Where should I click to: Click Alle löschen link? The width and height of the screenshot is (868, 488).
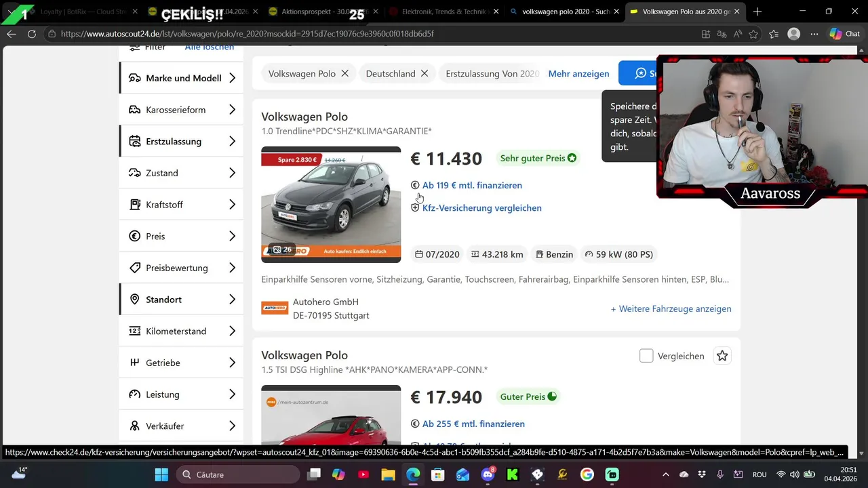[x=210, y=47]
